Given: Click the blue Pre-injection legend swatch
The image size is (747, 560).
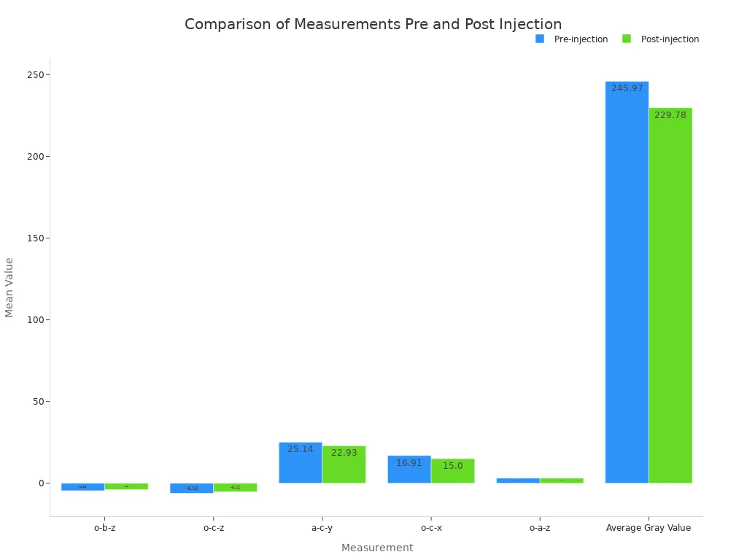Looking at the screenshot, I should click(x=540, y=39).
